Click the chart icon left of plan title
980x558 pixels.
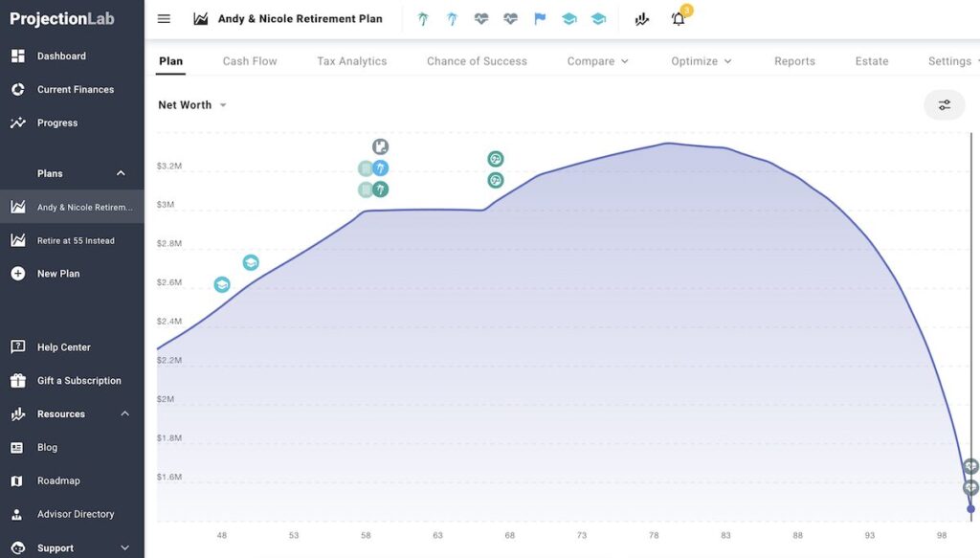click(201, 19)
